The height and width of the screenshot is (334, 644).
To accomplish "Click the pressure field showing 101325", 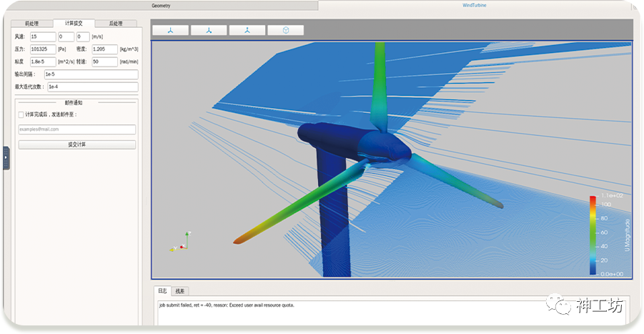I will click(x=43, y=49).
